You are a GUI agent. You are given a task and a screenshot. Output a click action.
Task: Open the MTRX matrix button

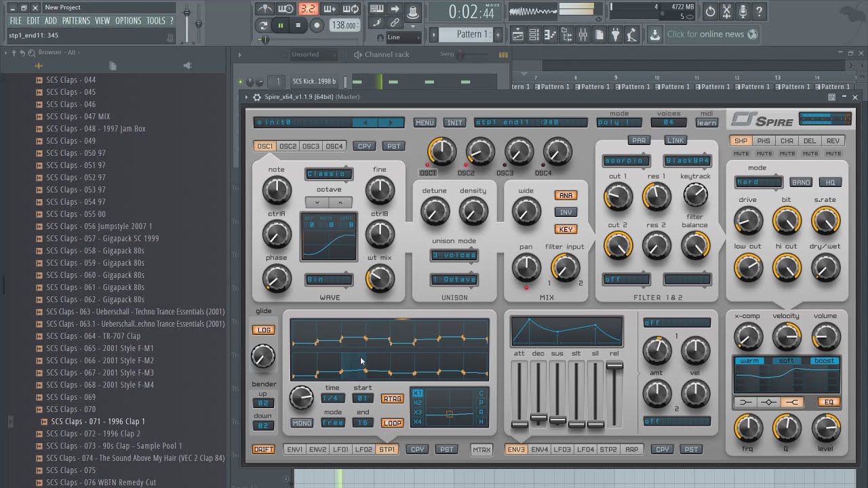[481, 449]
